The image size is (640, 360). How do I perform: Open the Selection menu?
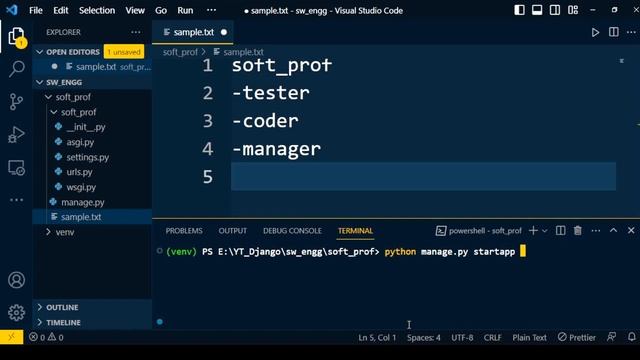coord(97,11)
